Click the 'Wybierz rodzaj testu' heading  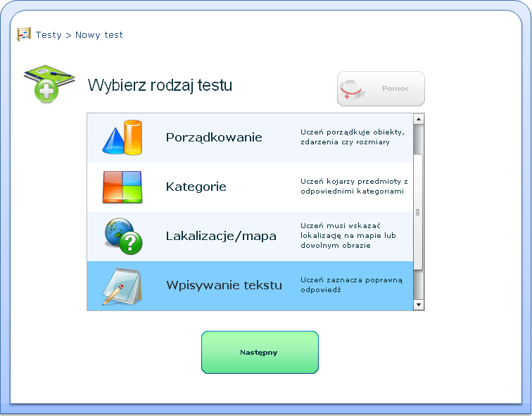(160, 85)
